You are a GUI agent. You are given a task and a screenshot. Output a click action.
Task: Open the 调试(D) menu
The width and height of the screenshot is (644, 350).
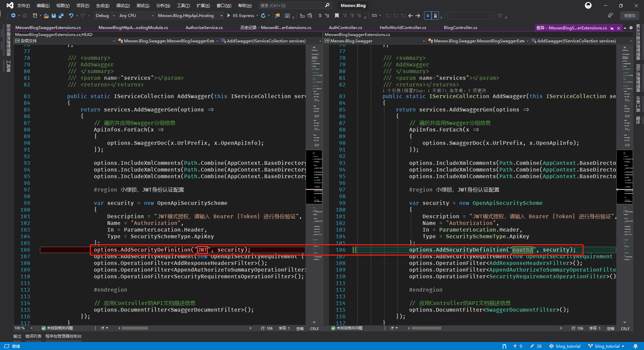(x=123, y=6)
